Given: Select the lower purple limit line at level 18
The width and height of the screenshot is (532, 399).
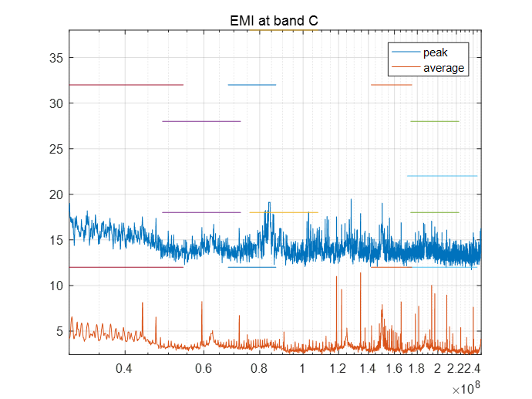Looking at the screenshot, I should point(201,212).
